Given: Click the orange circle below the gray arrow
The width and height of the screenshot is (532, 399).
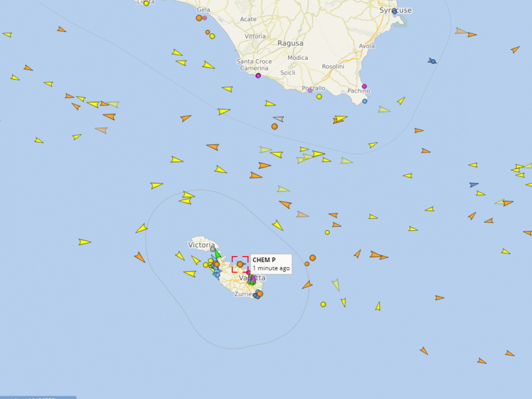Looking at the screenshot, I should pyautogui.click(x=275, y=126).
